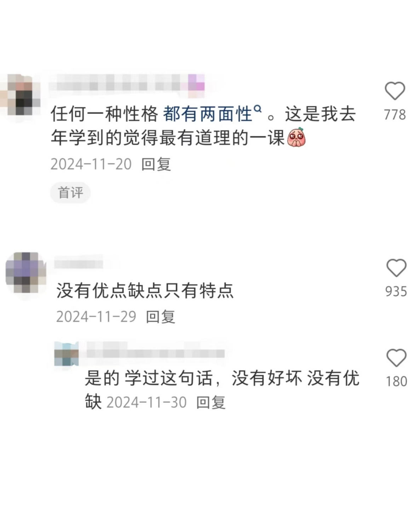Tap 回复 next to 2024-11-30
The image size is (414, 532).
point(211,402)
